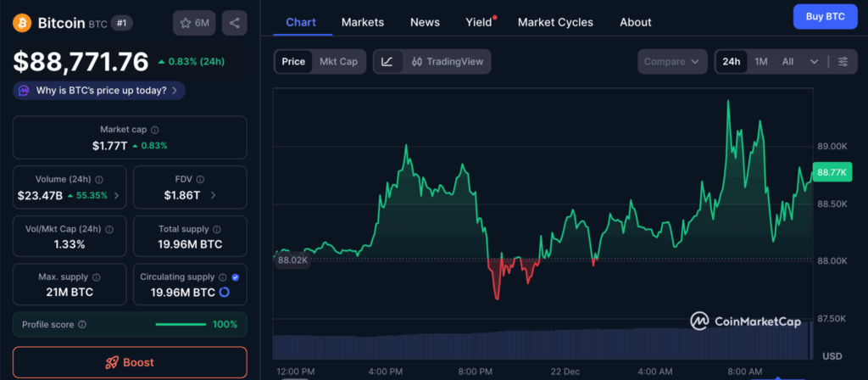Open the Markets tab
Screen dimensions: 868x380
tap(362, 22)
